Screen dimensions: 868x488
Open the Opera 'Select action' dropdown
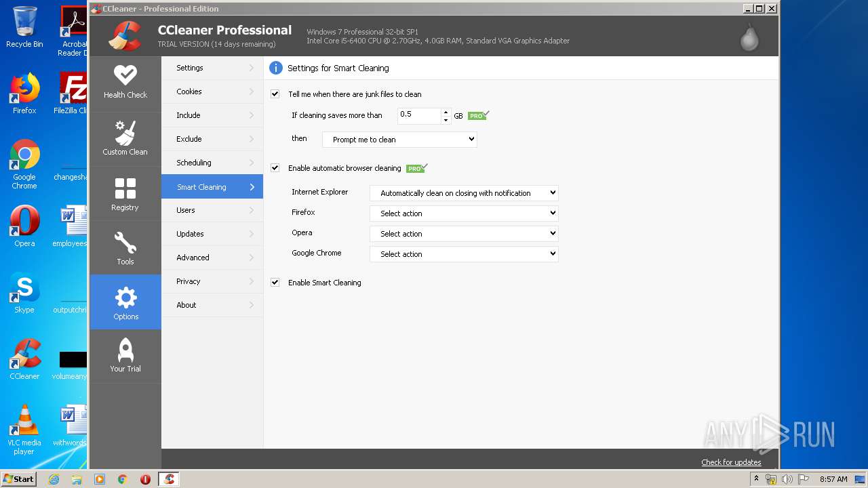click(464, 234)
